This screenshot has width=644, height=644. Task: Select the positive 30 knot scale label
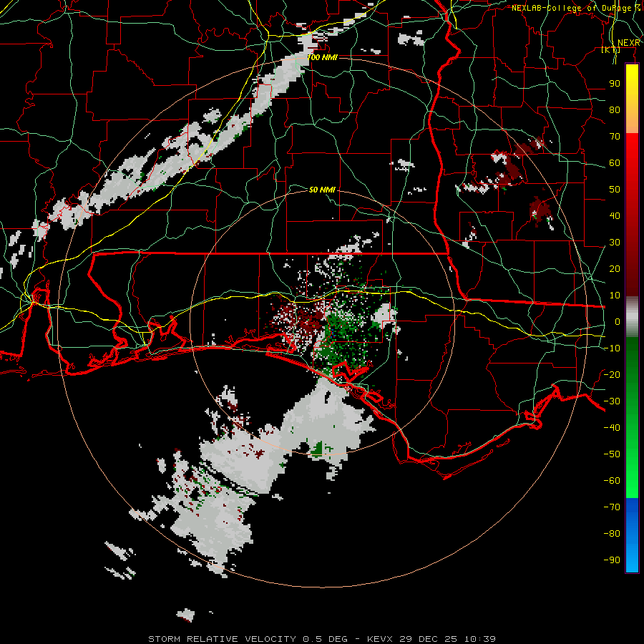[615, 243]
